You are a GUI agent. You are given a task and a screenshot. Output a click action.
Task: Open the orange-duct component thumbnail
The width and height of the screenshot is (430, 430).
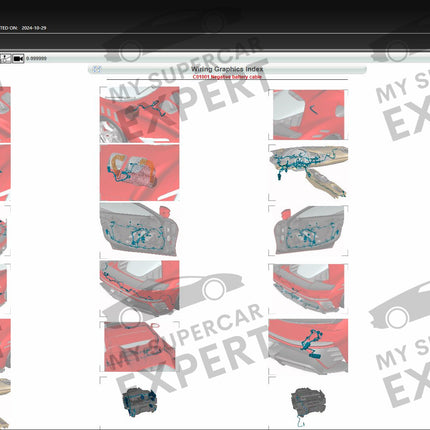(x=140, y=173)
